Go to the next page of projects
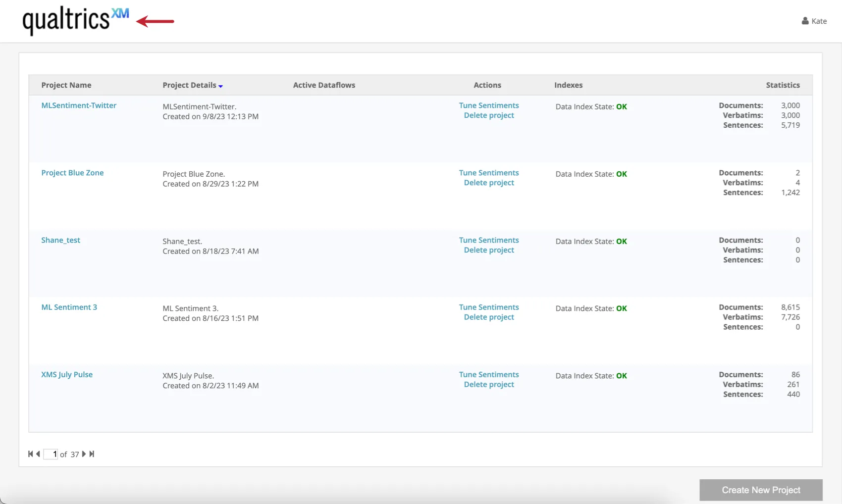842x504 pixels. [x=84, y=454]
